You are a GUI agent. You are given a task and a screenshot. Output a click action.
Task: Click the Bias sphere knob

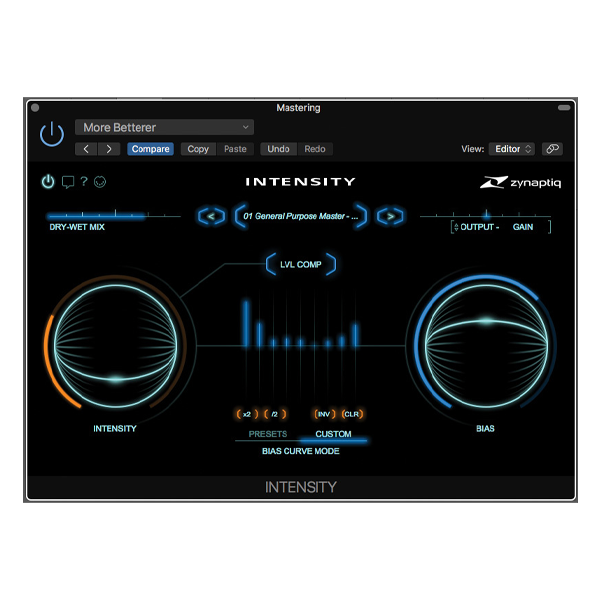486,346
